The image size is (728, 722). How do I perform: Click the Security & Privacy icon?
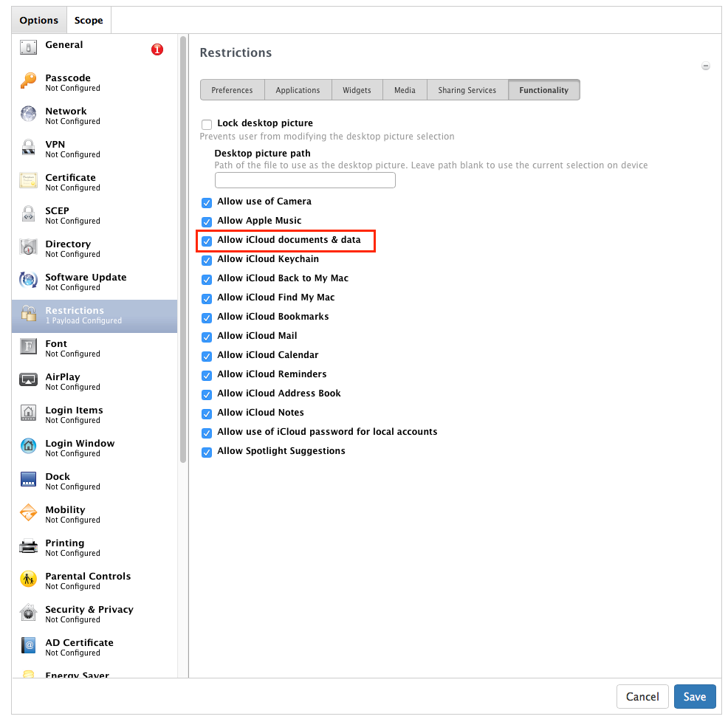pos(28,613)
